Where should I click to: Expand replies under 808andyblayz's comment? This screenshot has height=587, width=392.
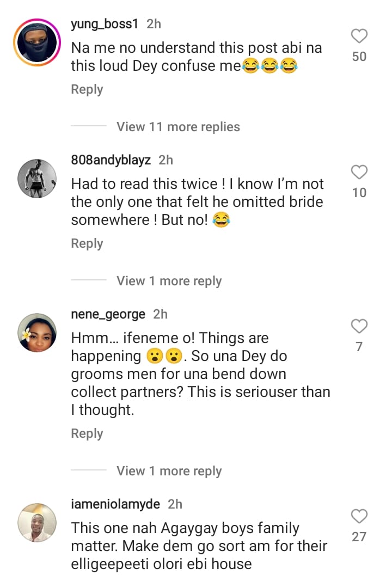(169, 281)
